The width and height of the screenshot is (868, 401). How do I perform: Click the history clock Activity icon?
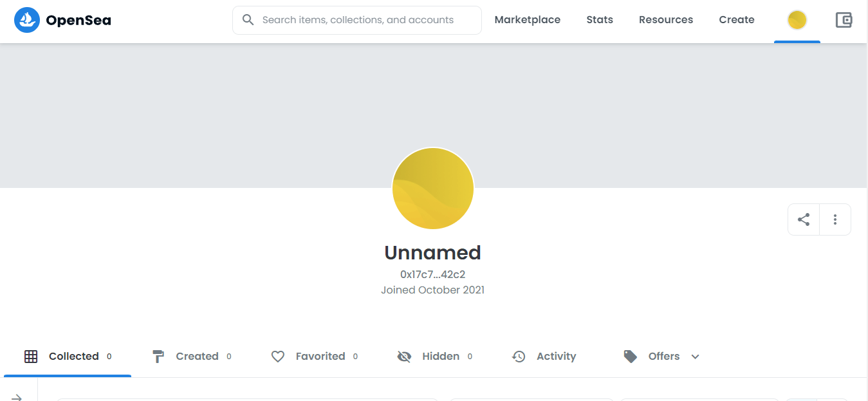tap(519, 357)
